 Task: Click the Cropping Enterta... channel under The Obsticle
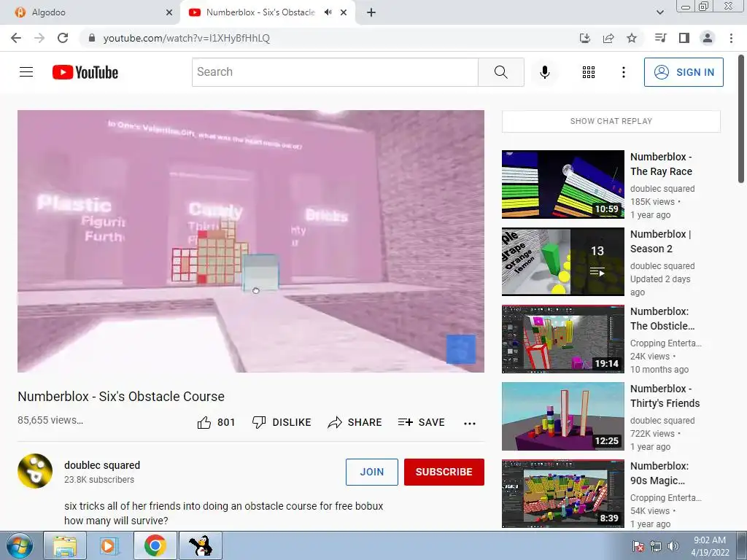pos(665,343)
